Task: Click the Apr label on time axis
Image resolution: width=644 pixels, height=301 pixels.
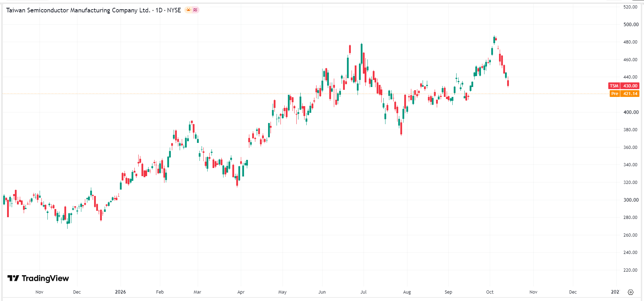Action: pos(241,292)
